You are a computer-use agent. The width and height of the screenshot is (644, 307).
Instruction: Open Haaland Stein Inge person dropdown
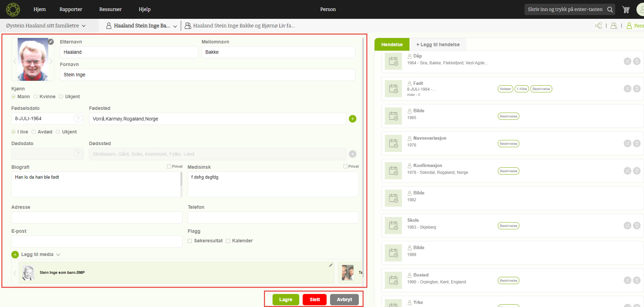(x=175, y=26)
